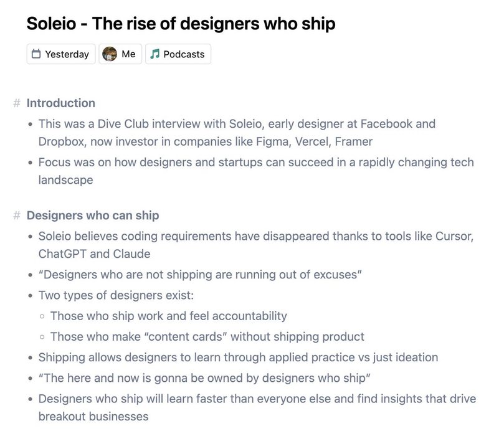
Task: Open the Podcasts folder chip
Action: tap(178, 54)
